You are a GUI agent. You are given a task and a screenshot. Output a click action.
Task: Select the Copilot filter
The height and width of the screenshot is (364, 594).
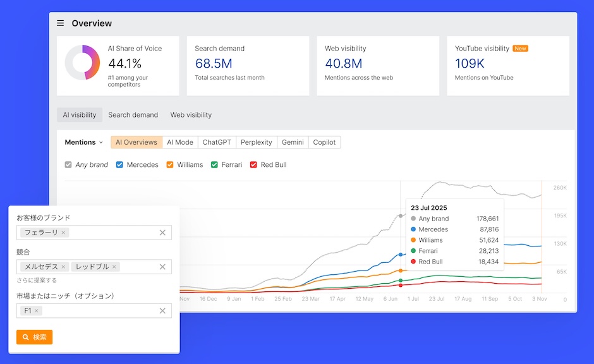click(x=324, y=142)
